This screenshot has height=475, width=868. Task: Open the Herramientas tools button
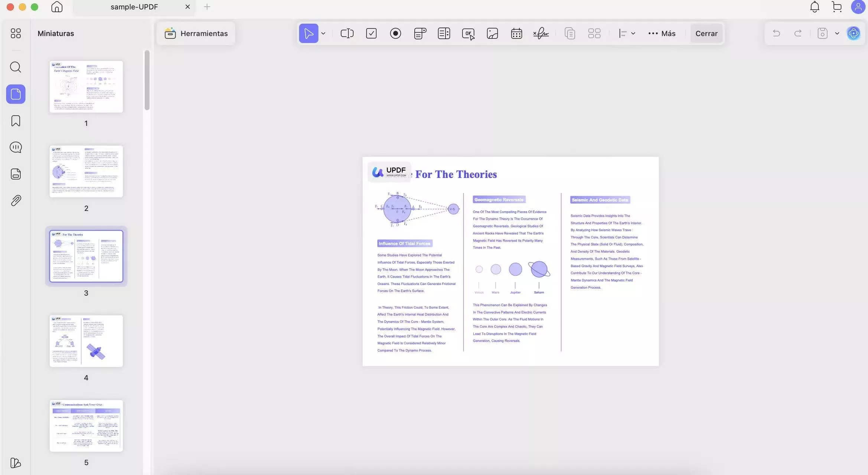point(196,33)
